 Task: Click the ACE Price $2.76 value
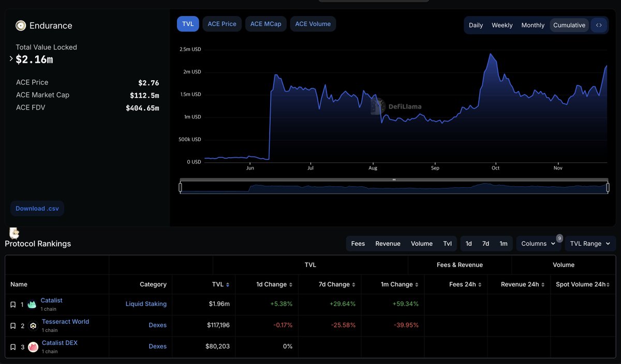pos(149,83)
